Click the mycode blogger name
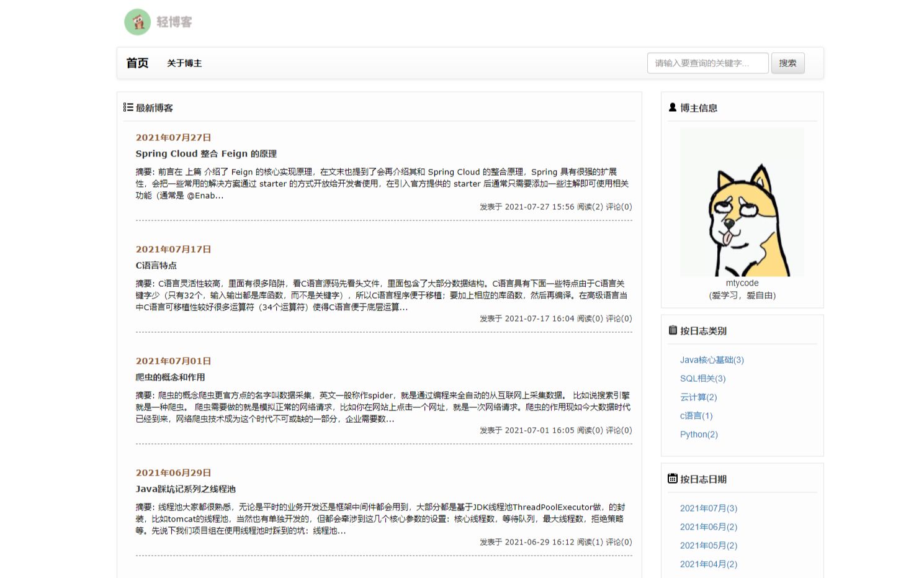This screenshot has width=924, height=578. (742, 283)
